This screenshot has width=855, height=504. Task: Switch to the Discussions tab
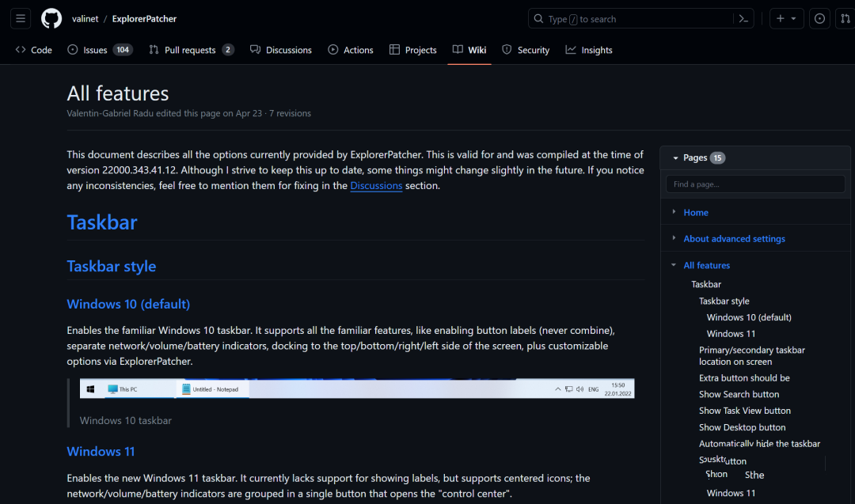click(x=281, y=50)
